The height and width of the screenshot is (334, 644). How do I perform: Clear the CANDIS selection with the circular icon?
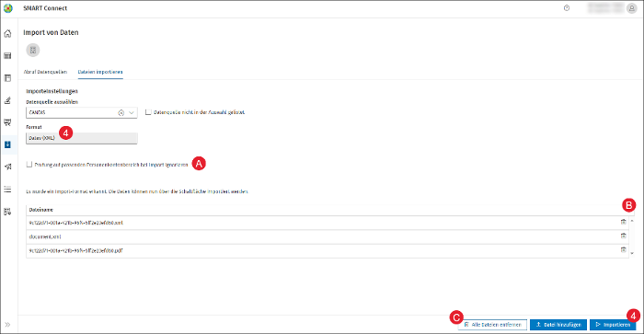[x=121, y=113]
